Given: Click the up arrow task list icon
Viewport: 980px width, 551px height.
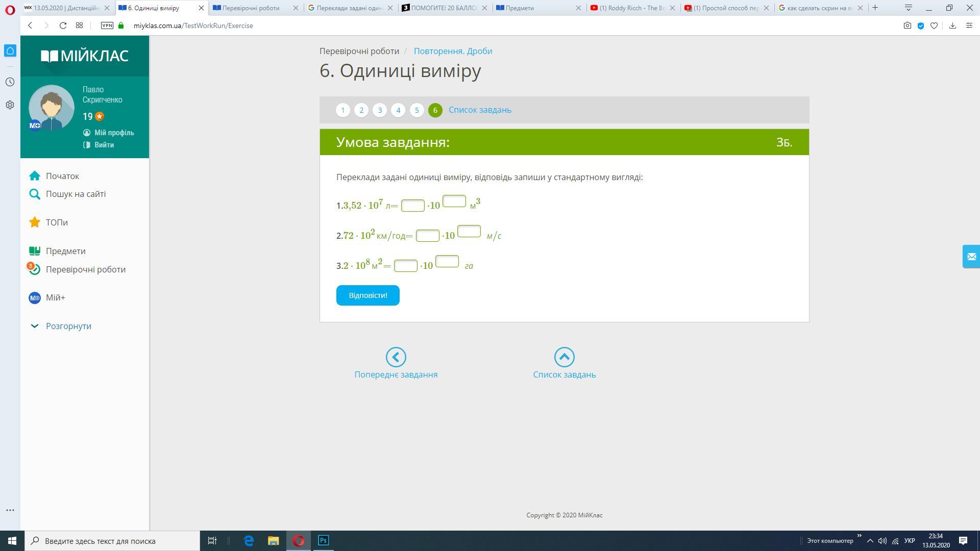Looking at the screenshot, I should (x=564, y=357).
